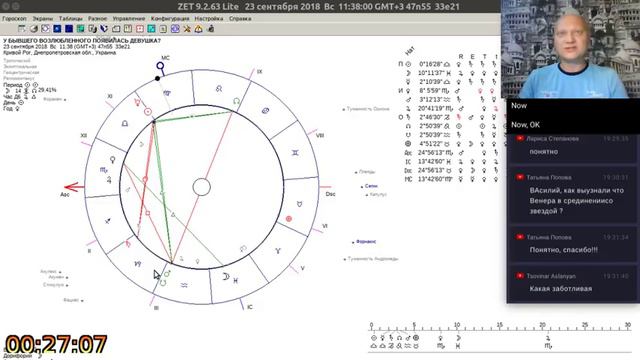Open the Разное menu
The image size is (640, 360).
pyautogui.click(x=97, y=19)
